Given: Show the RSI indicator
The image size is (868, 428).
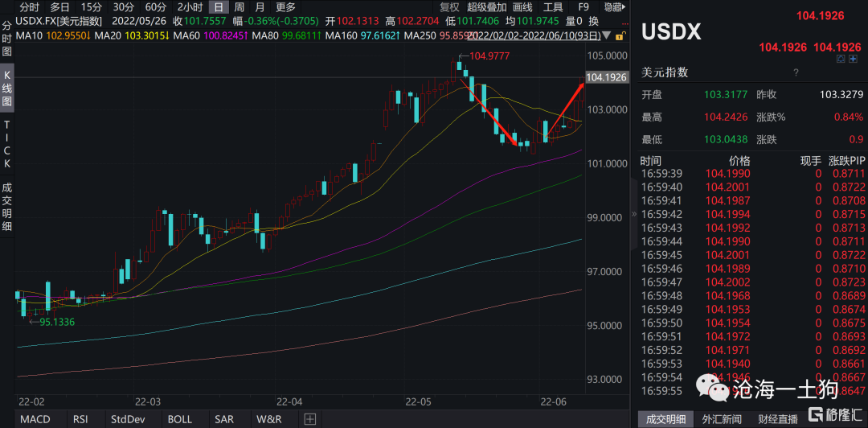Looking at the screenshot, I should coord(81,419).
